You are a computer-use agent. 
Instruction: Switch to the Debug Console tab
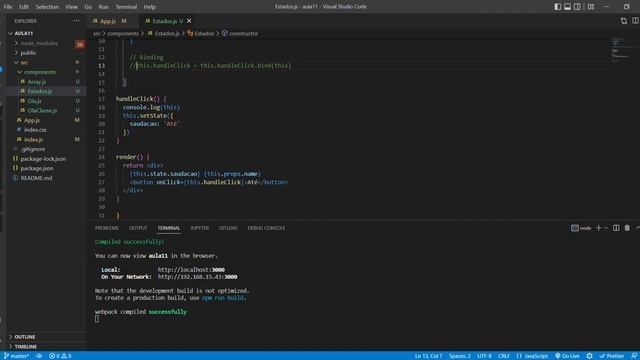(266, 228)
